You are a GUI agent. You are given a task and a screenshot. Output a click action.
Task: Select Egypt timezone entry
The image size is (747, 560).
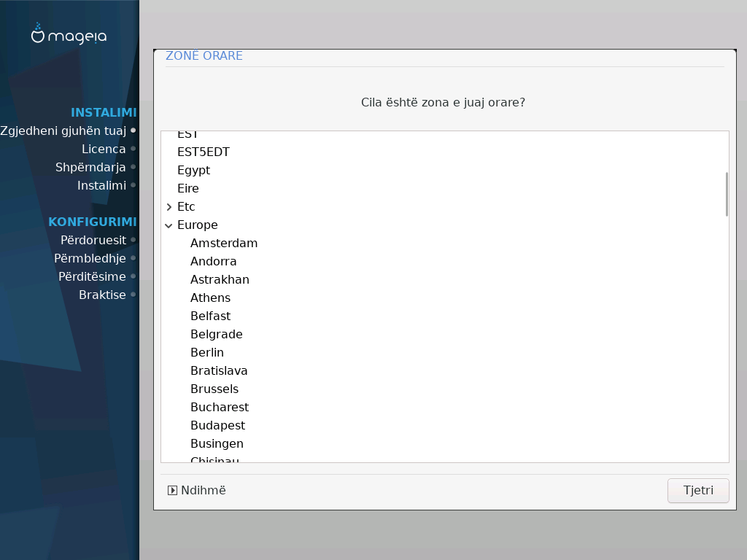point(193,171)
